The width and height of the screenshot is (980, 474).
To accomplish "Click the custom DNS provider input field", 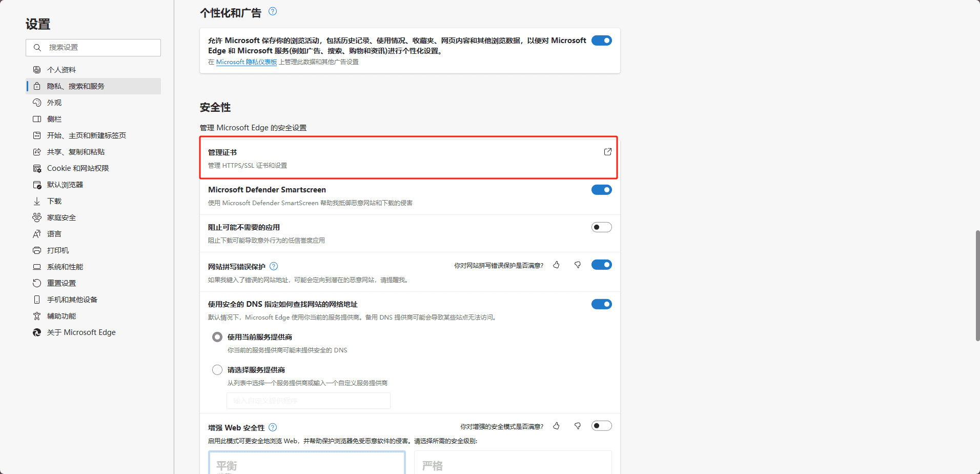I will click(309, 401).
